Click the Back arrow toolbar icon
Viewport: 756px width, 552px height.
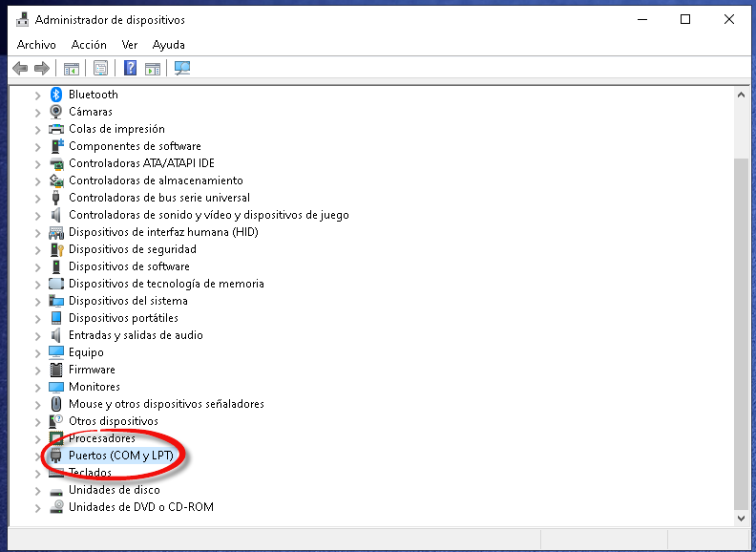click(x=20, y=68)
